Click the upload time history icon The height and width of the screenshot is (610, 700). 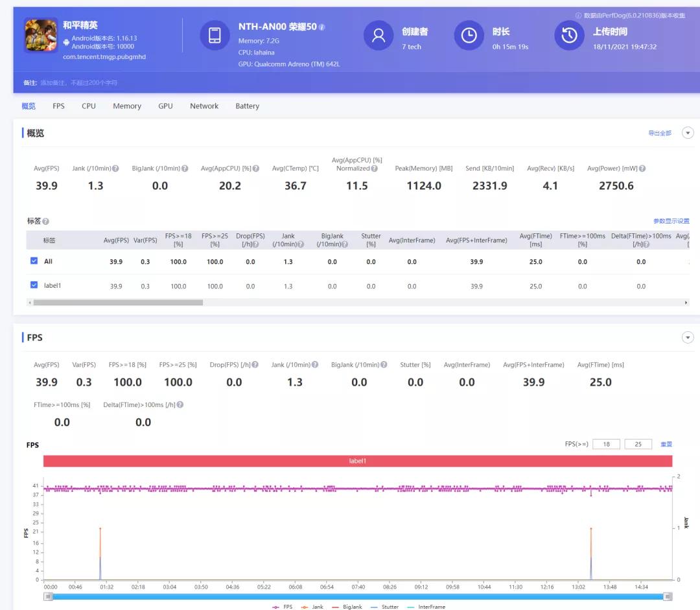(x=569, y=35)
